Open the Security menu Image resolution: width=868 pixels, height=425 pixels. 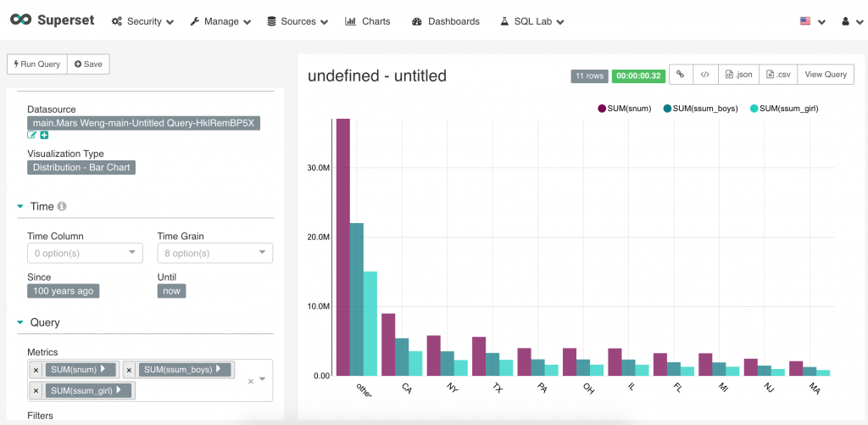pyautogui.click(x=142, y=21)
